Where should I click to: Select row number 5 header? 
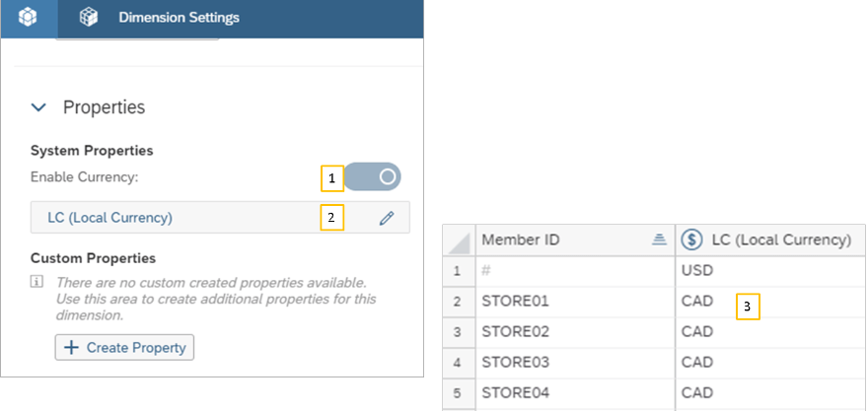(457, 393)
